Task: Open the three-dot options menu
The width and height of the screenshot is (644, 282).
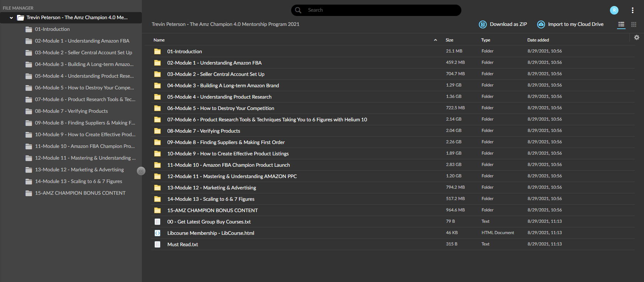Action: [633, 10]
